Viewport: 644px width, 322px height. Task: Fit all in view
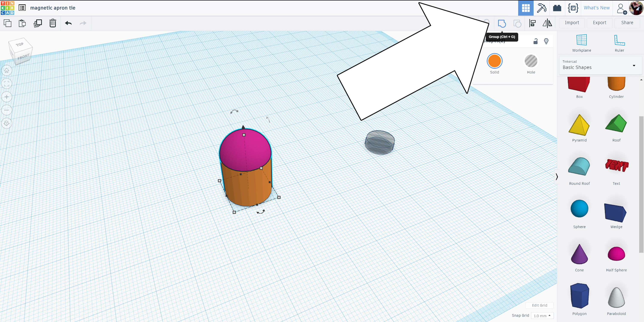7,84
